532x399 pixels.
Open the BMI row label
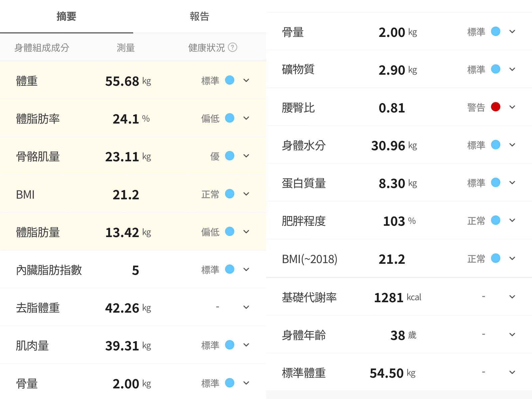(25, 195)
